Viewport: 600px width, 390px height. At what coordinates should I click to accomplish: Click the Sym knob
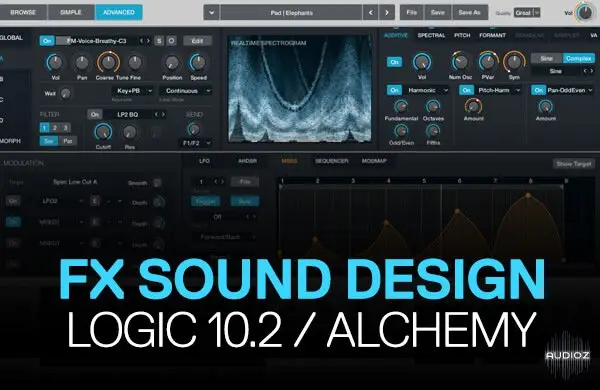(514, 62)
